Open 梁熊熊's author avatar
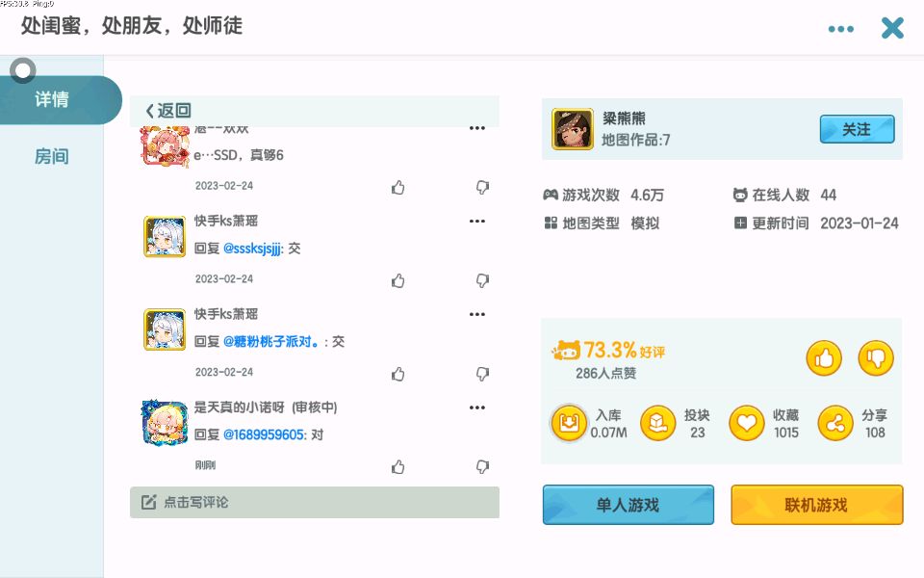Screen dimensions: 924x578 point(572,129)
